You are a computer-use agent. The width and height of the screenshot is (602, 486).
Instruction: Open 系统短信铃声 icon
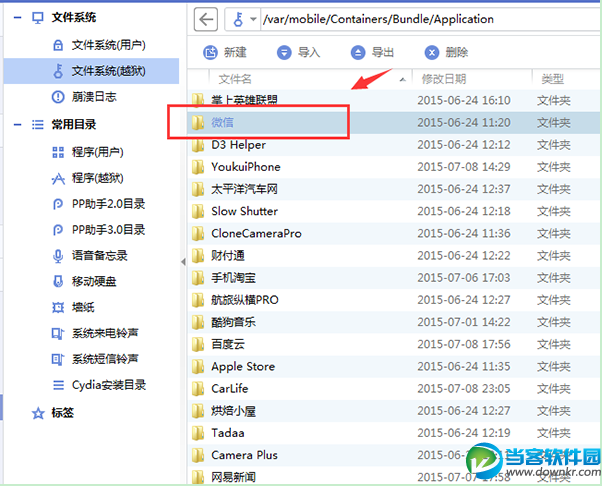tap(58, 359)
